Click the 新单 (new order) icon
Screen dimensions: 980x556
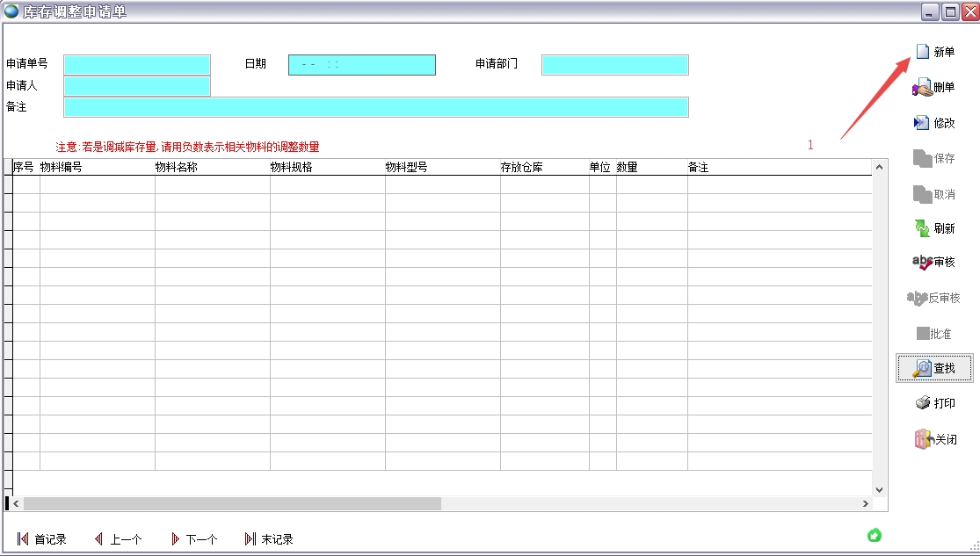click(x=923, y=52)
